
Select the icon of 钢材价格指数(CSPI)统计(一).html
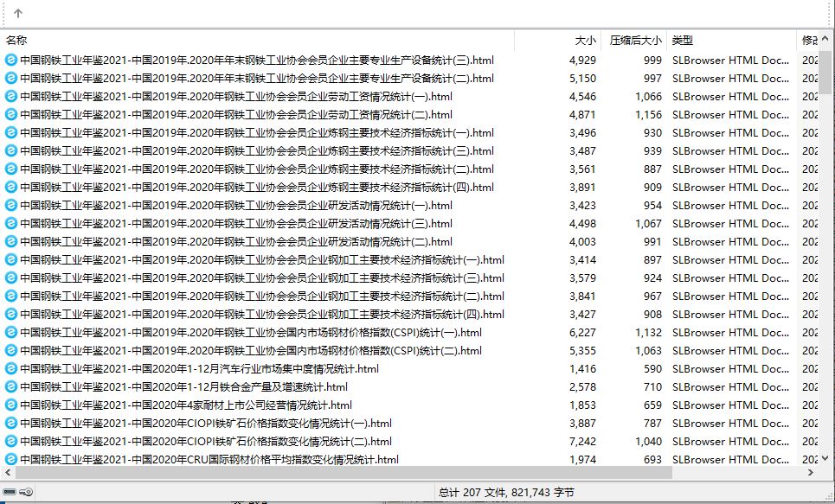point(10,332)
